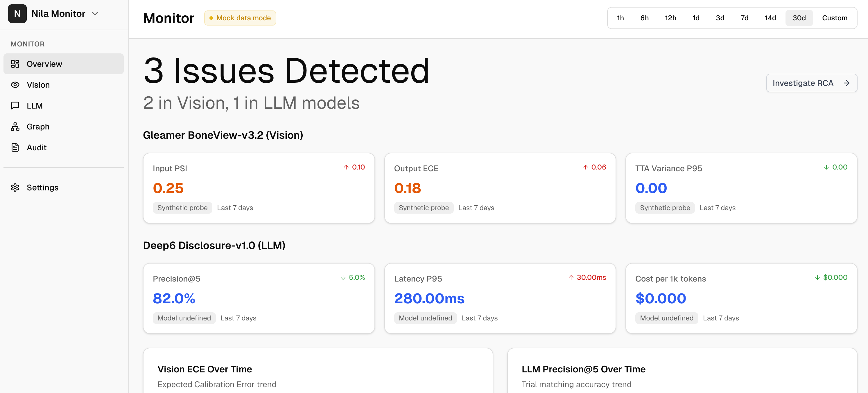Expand the Nila Monitor workspace dropdown
868x393 pixels.
pyautogui.click(x=95, y=14)
